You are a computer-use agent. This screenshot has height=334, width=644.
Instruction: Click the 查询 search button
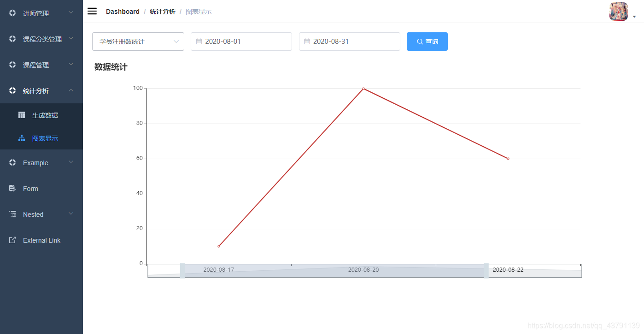[x=427, y=42]
